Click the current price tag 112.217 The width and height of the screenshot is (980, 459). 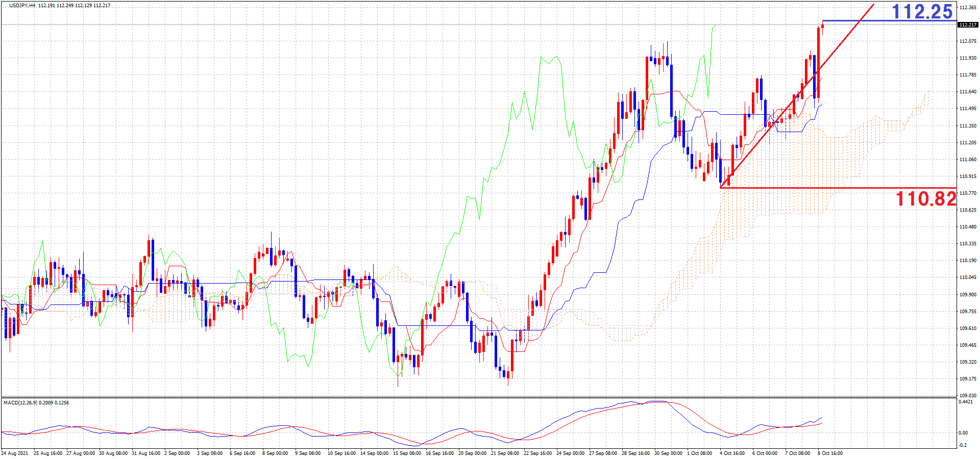[x=968, y=24]
